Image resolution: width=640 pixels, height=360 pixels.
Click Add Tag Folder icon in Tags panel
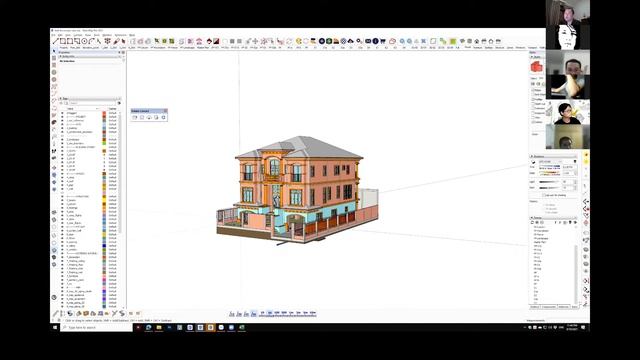pos(67,103)
